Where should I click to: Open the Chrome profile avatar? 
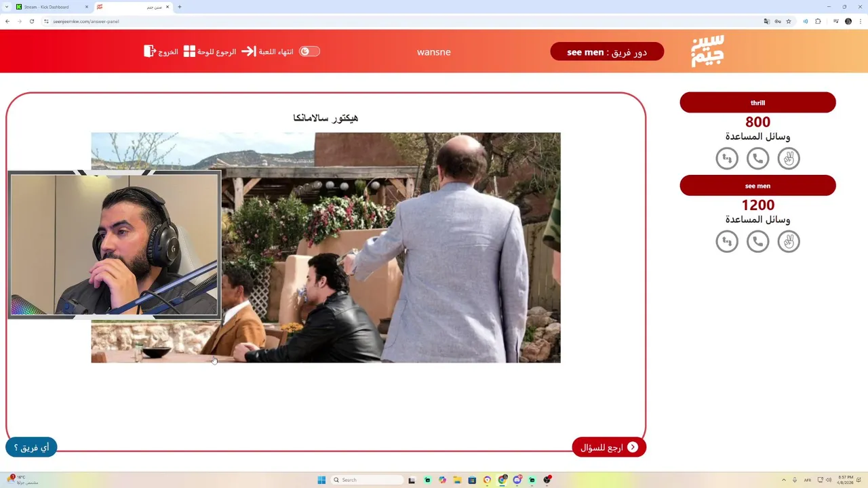pos(848,21)
